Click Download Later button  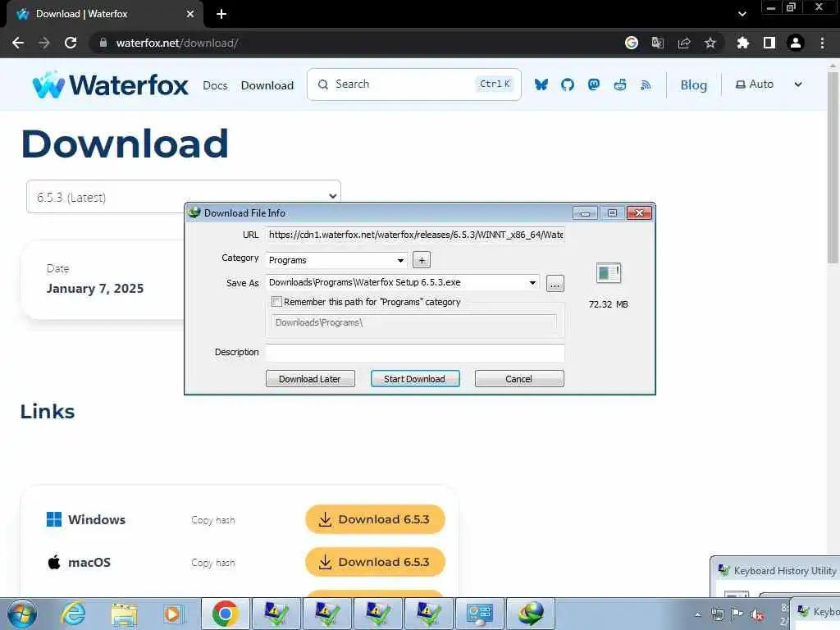(310, 379)
